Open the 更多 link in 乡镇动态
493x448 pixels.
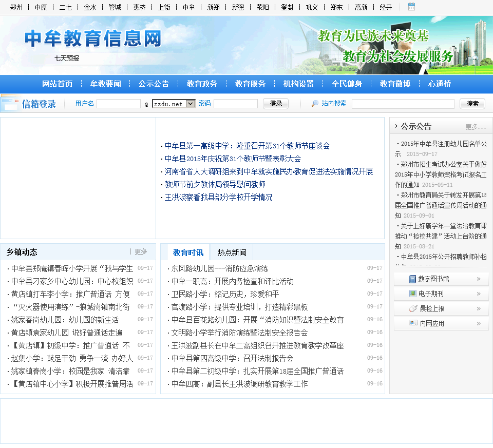[141, 252]
